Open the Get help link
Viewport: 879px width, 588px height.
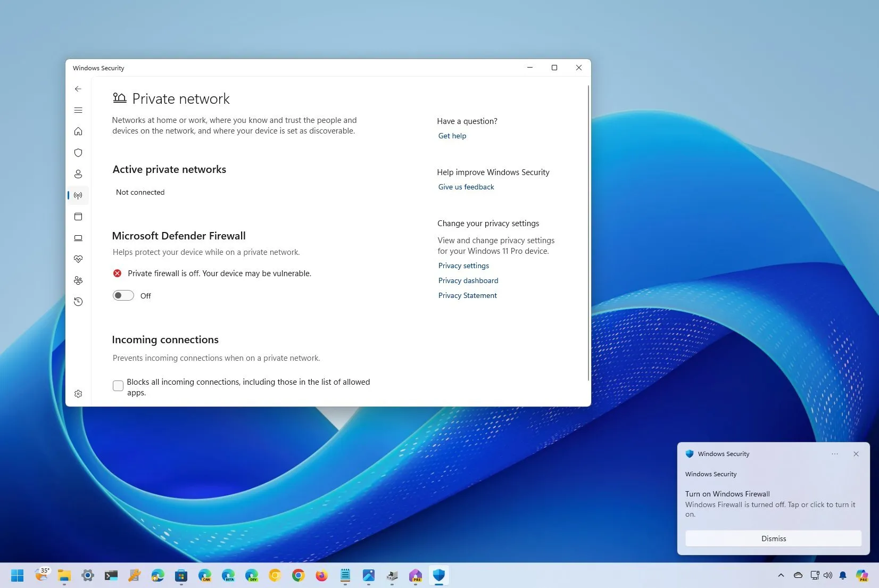point(452,136)
